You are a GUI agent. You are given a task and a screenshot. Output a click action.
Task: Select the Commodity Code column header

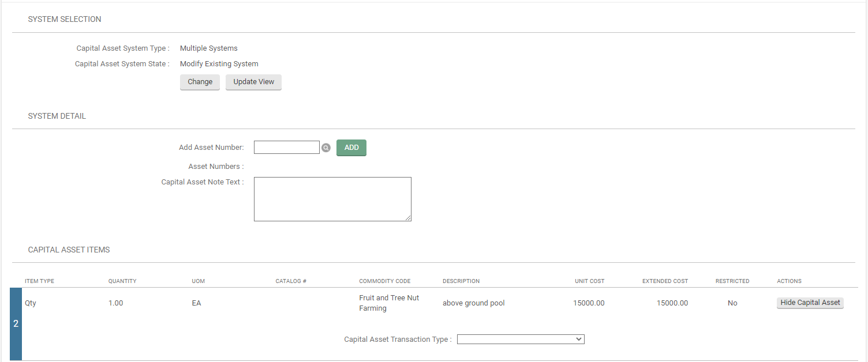click(384, 281)
